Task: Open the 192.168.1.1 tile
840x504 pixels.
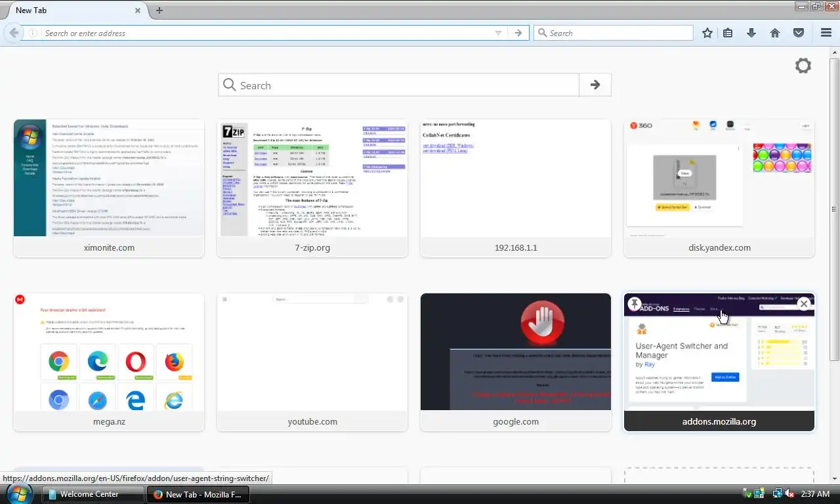Action: (516, 188)
